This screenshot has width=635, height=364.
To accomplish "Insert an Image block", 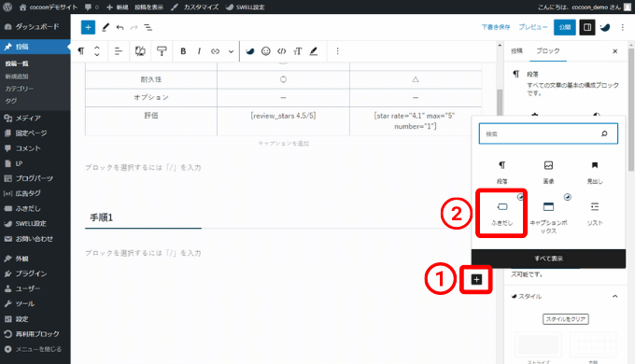I will 548,172.
